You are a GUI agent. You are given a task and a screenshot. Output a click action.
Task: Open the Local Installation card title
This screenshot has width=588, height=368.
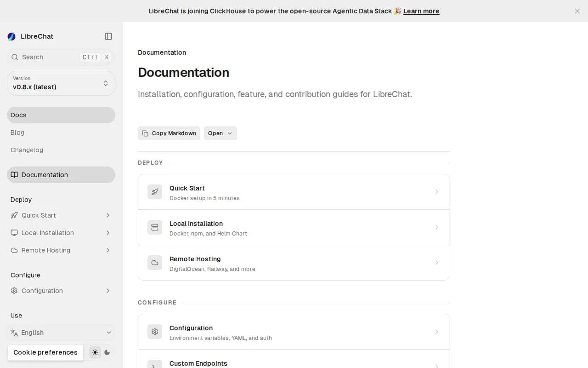point(196,224)
